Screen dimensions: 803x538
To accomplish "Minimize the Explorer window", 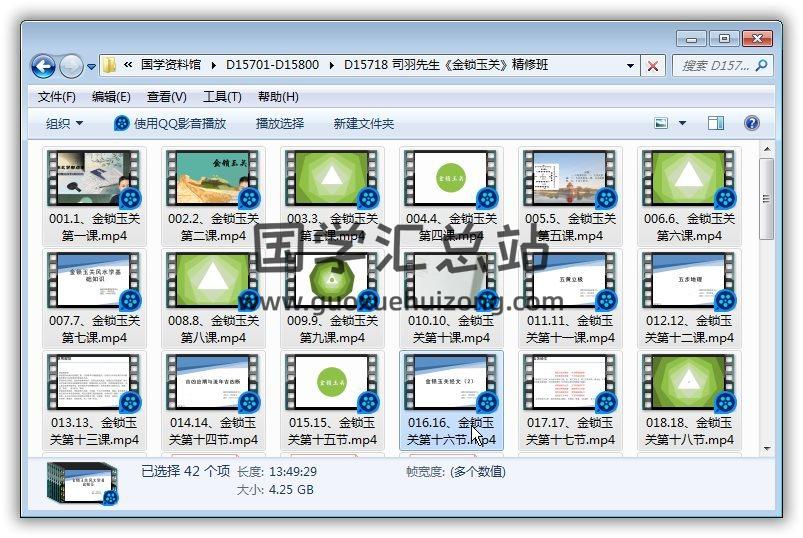I will (x=691, y=39).
